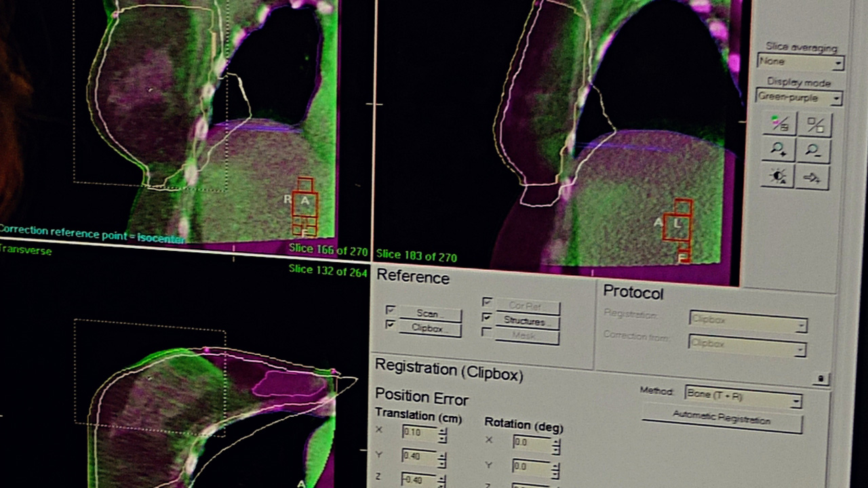Toggle the green-purple image blend icon
Viewport: 868px width, 488px height.
779,122
